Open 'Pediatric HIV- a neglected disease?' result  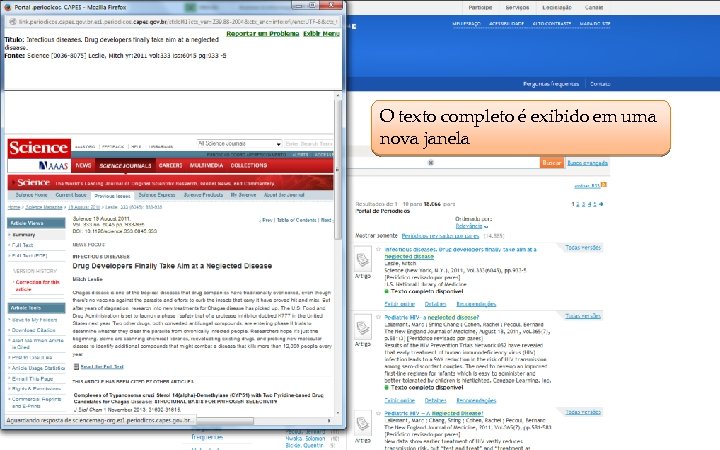432,317
